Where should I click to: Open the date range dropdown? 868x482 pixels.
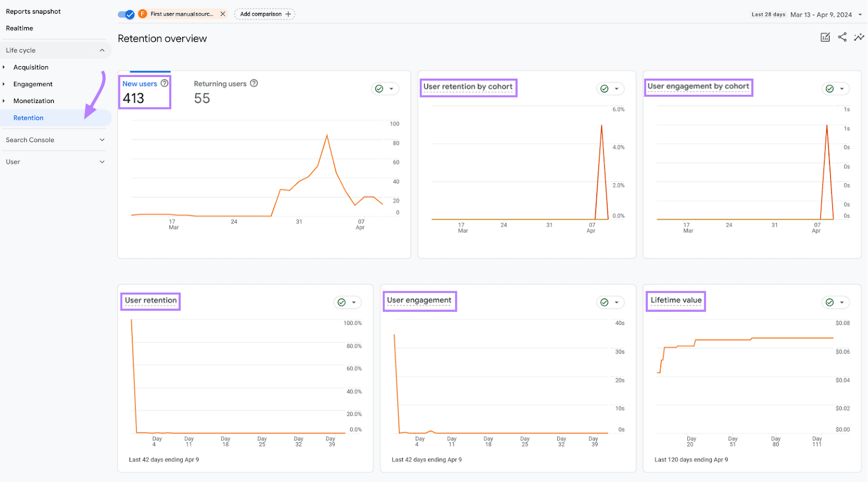pos(860,15)
